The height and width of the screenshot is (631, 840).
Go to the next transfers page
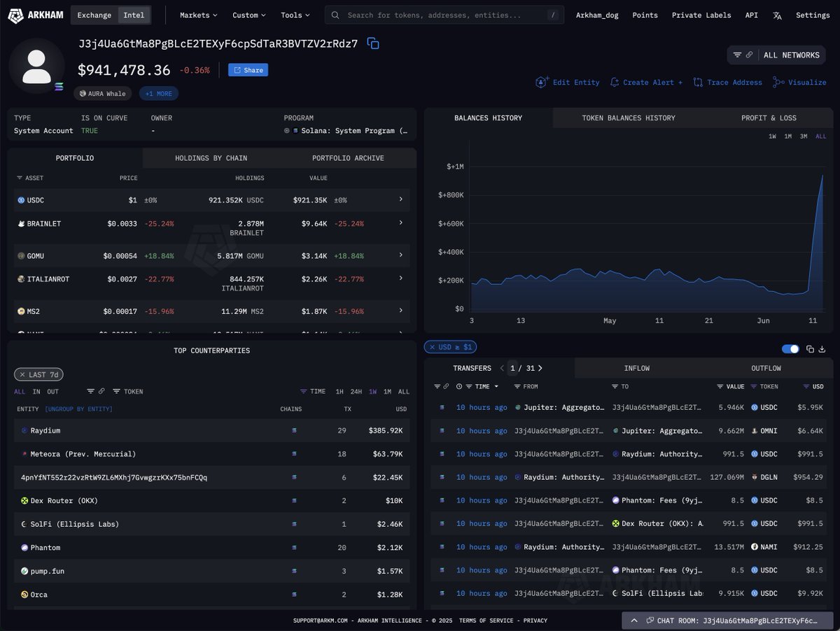click(x=540, y=368)
